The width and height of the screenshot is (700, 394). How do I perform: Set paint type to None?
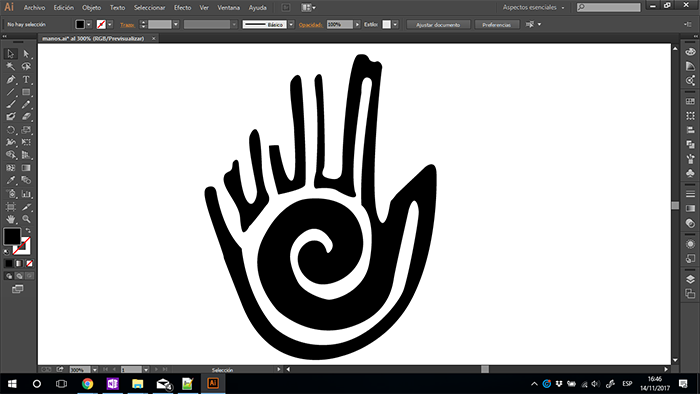(29, 264)
